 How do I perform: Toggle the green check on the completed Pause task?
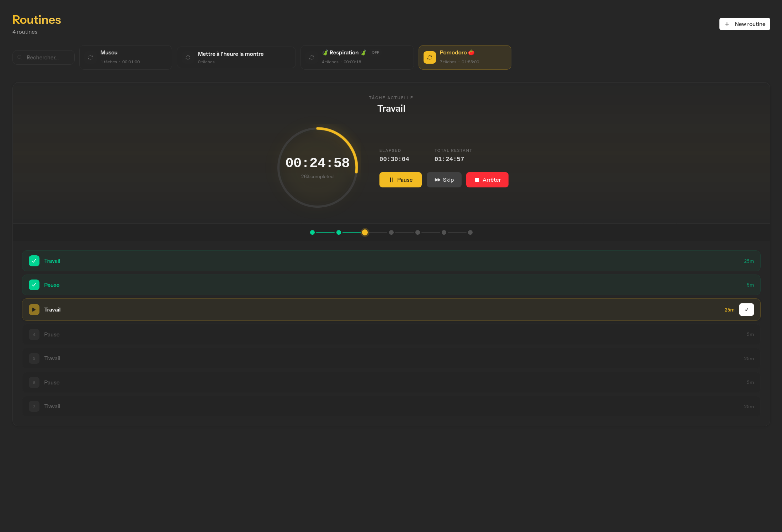point(34,284)
